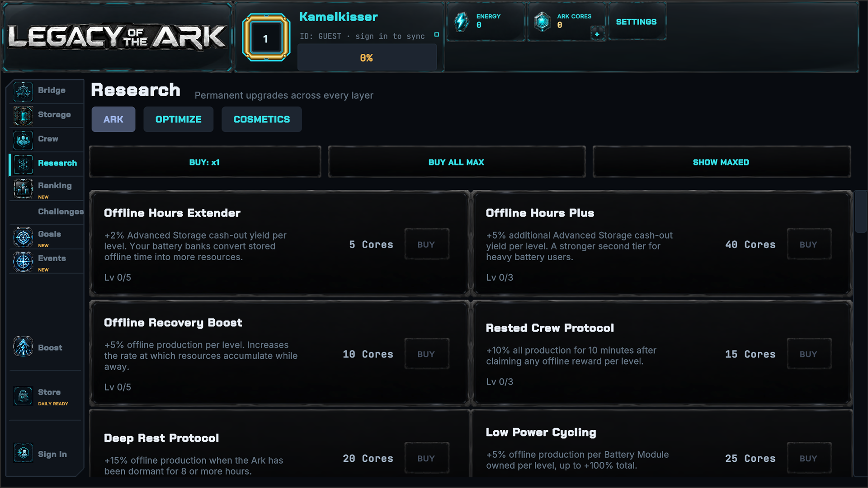The width and height of the screenshot is (868, 488).
Task: Open the Crew menu label
Action: (x=48, y=139)
